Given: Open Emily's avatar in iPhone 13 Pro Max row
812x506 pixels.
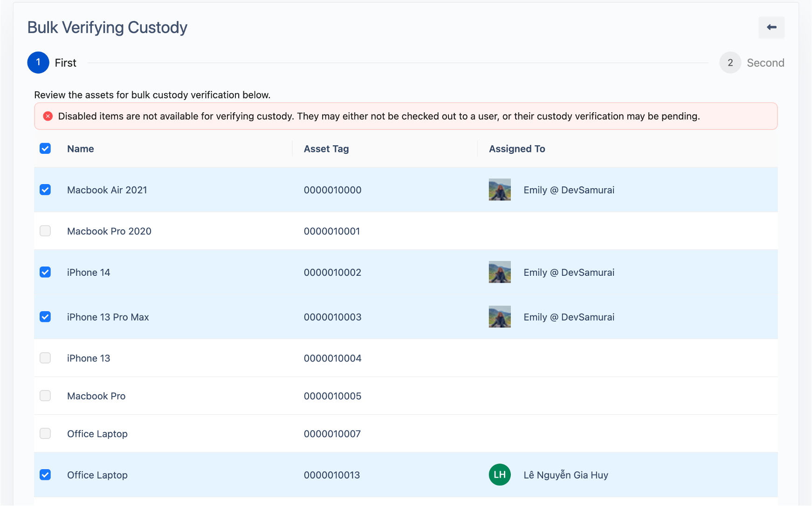Looking at the screenshot, I should click(500, 317).
